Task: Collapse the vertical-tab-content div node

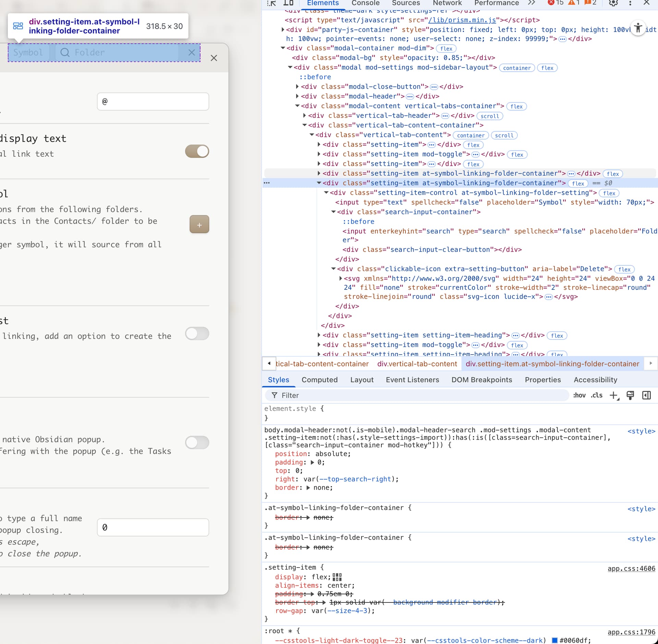Action: coord(312,135)
